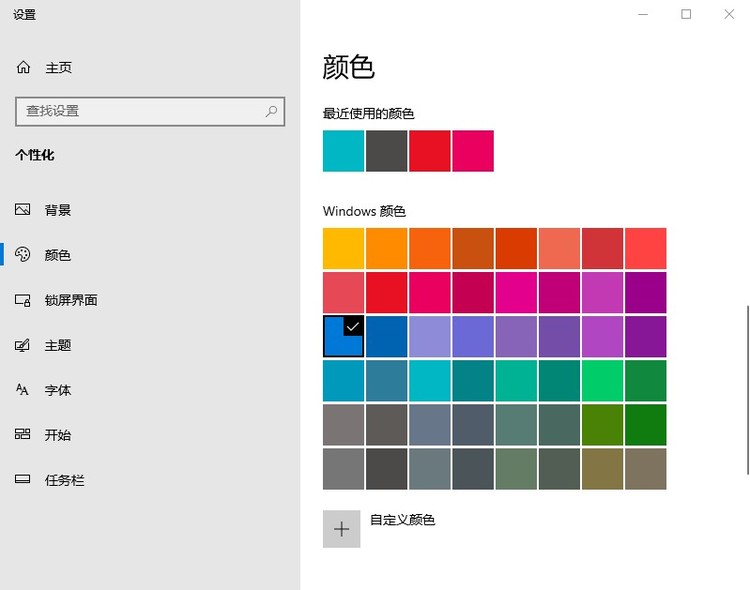
Task: Pick the recent teal color swatch
Action: [343, 151]
